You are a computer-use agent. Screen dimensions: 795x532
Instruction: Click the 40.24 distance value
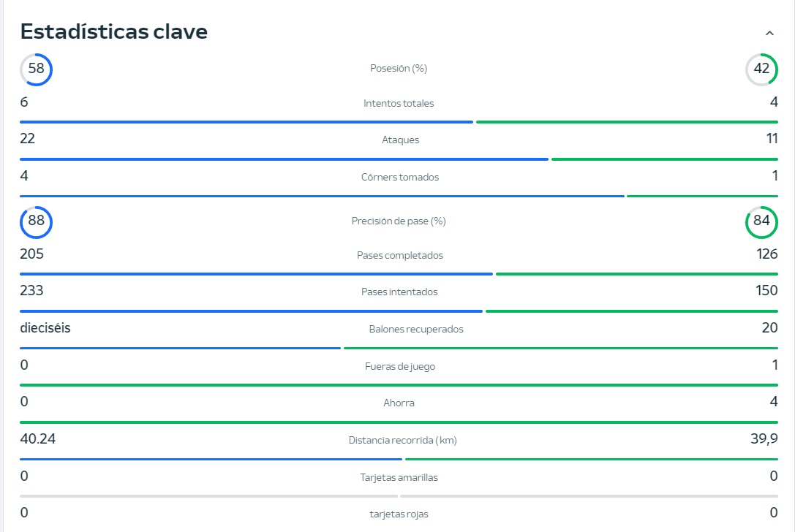coord(38,439)
